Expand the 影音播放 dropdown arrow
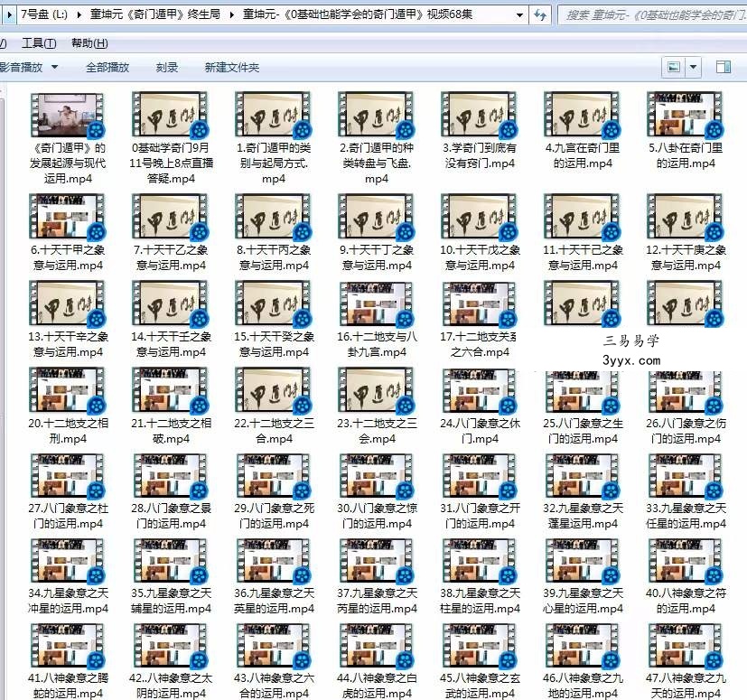The height and width of the screenshot is (700, 747). (x=54, y=67)
